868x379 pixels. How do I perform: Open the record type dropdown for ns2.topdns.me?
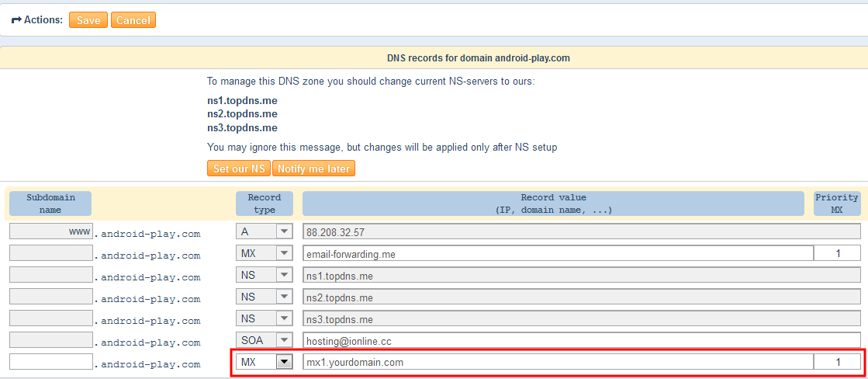[x=265, y=297]
